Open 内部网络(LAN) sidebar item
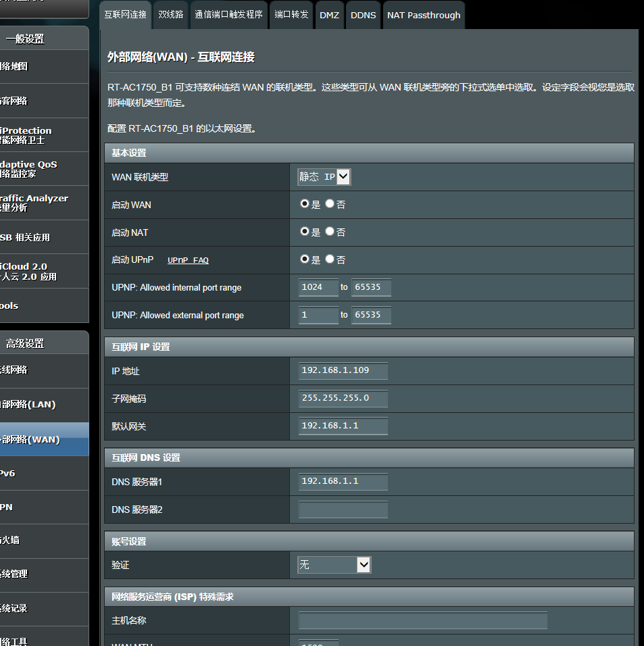 tap(44, 405)
